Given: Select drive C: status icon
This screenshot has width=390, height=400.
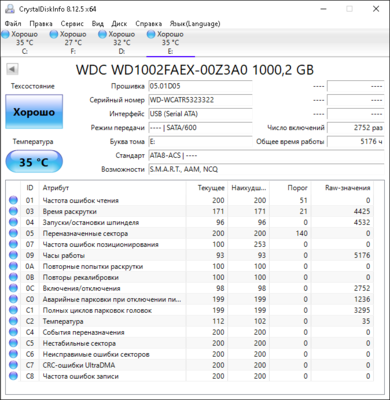Looking at the screenshot, I should point(5,34).
